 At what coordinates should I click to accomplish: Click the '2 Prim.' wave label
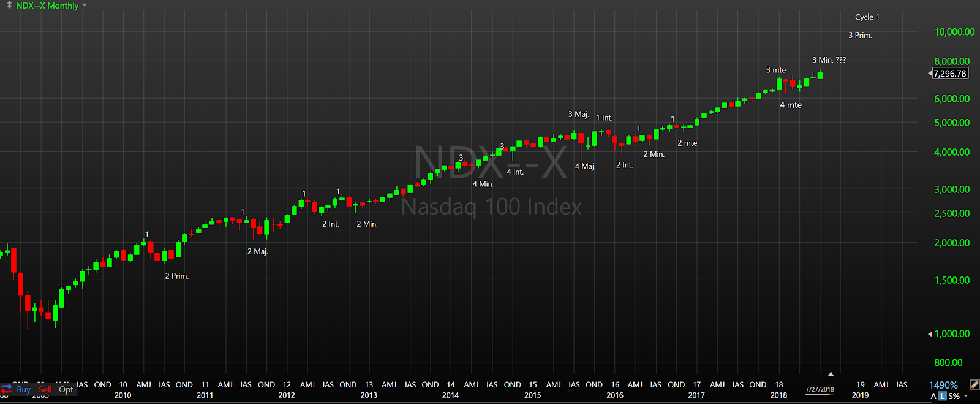point(176,276)
